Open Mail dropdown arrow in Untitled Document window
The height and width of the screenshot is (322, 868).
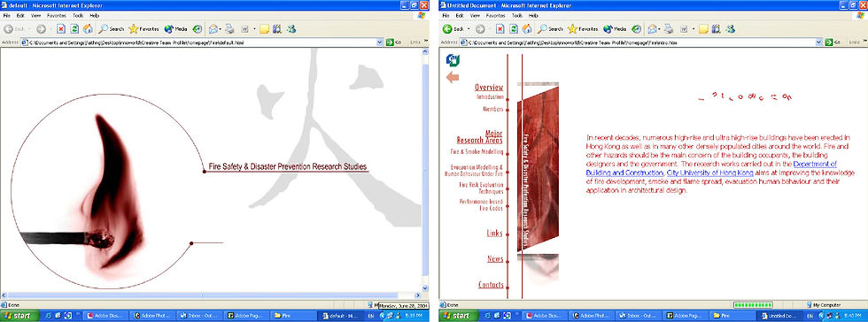(659, 29)
